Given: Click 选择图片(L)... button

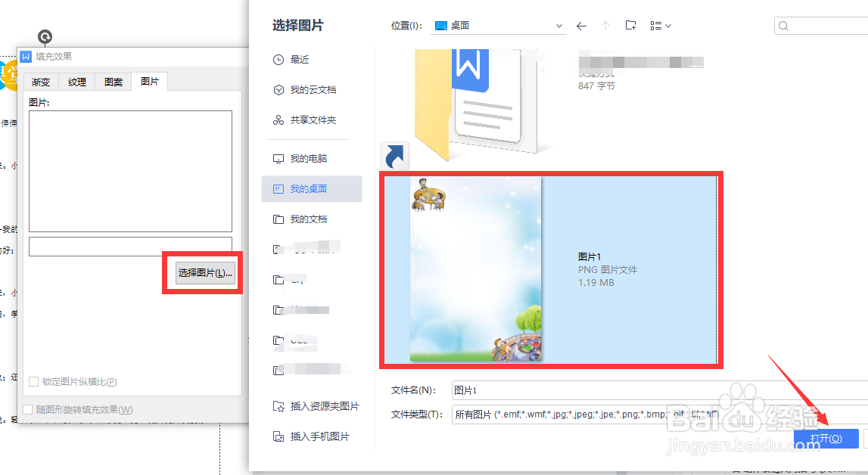Looking at the screenshot, I should (205, 273).
